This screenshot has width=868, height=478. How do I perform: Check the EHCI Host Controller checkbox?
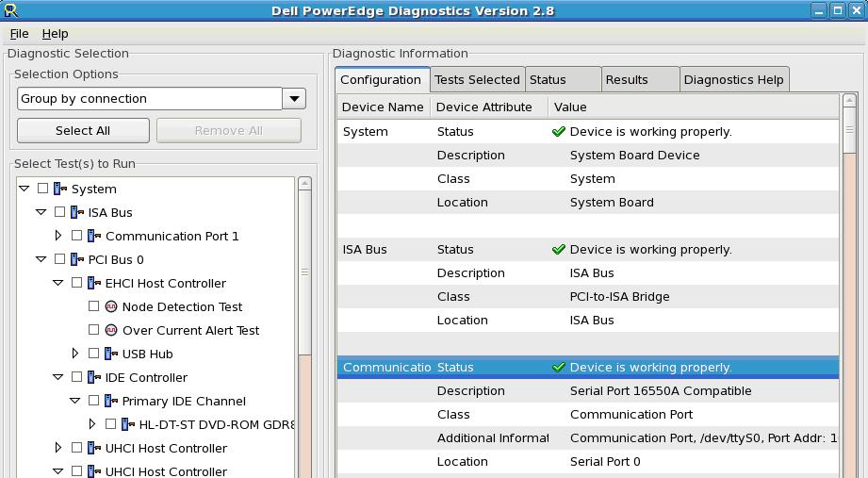[x=77, y=283]
